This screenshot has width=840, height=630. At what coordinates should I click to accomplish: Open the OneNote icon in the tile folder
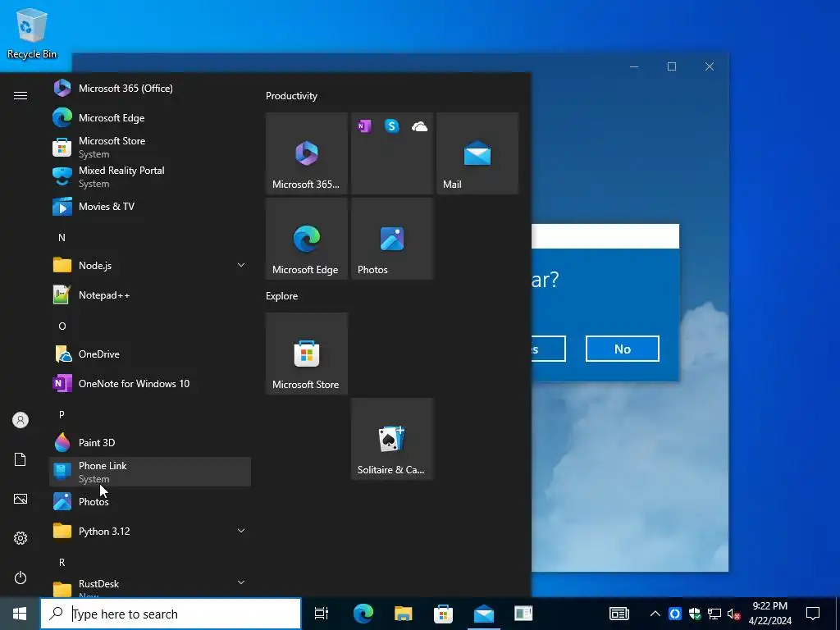pyautogui.click(x=364, y=126)
